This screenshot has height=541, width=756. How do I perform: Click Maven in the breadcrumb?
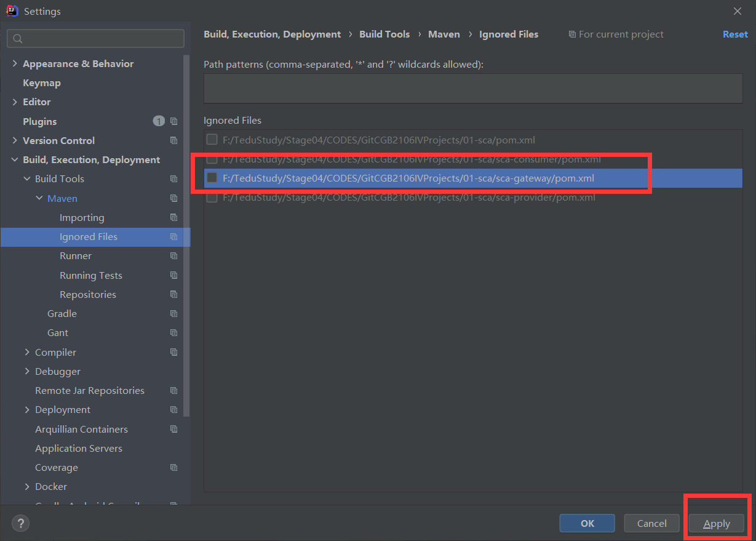click(444, 34)
